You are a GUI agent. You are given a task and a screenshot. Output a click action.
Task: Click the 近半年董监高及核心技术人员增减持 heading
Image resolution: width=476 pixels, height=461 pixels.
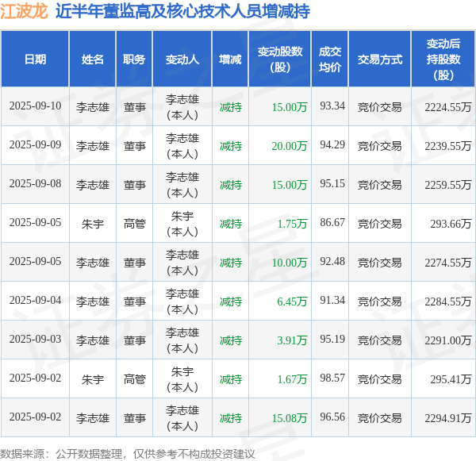tap(182, 12)
